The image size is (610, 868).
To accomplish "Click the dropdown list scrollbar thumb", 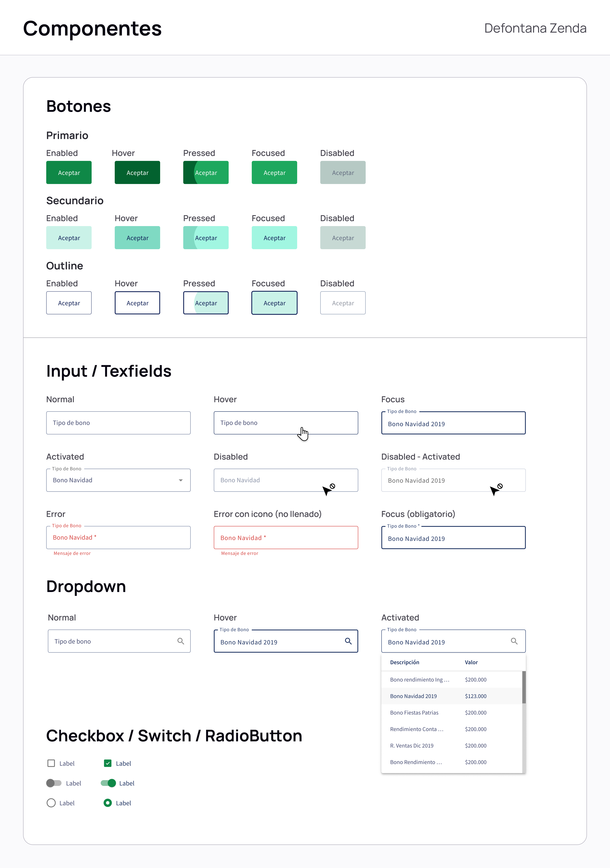I will 524,687.
